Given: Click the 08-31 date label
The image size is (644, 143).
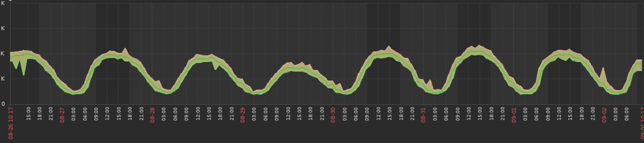Looking at the screenshot, I should point(423,115).
